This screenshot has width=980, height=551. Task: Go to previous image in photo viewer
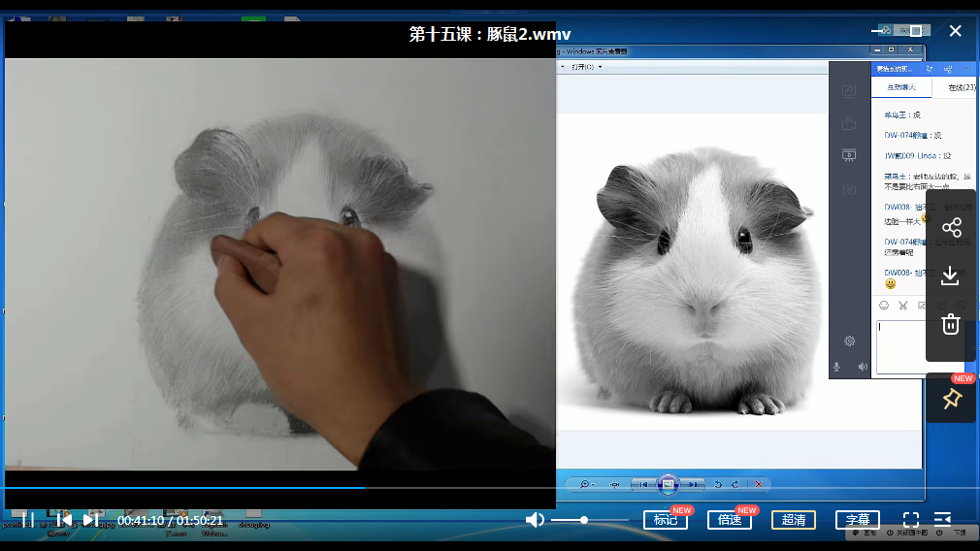pyautogui.click(x=643, y=484)
